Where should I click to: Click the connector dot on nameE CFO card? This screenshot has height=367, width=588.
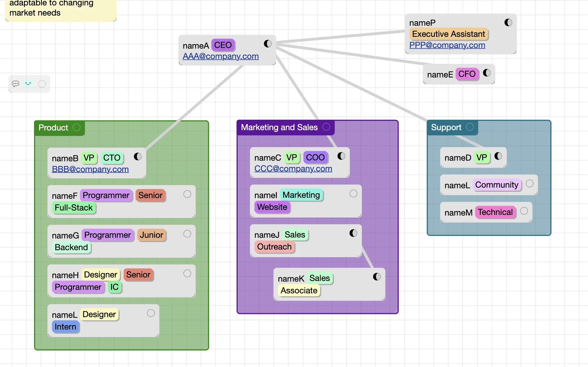pos(487,73)
